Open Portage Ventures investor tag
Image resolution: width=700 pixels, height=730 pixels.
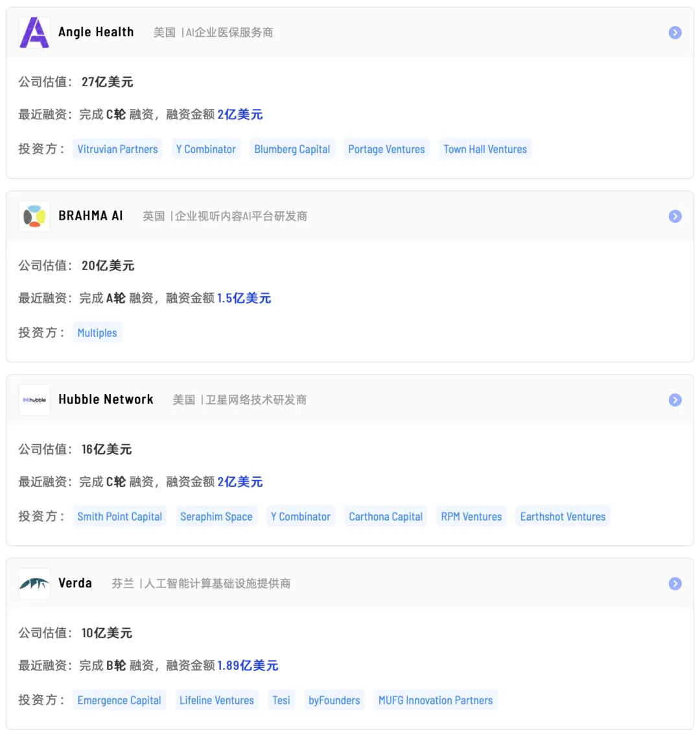coord(387,149)
